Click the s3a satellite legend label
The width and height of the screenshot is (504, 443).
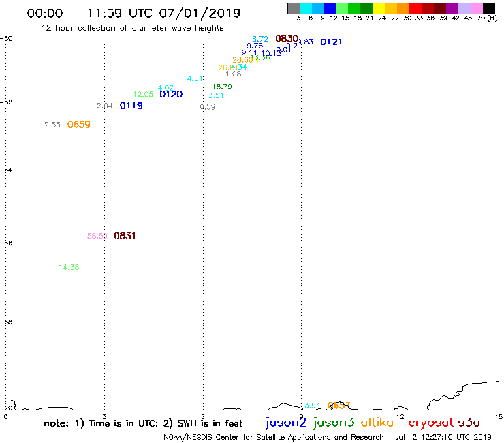click(x=469, y=423)
